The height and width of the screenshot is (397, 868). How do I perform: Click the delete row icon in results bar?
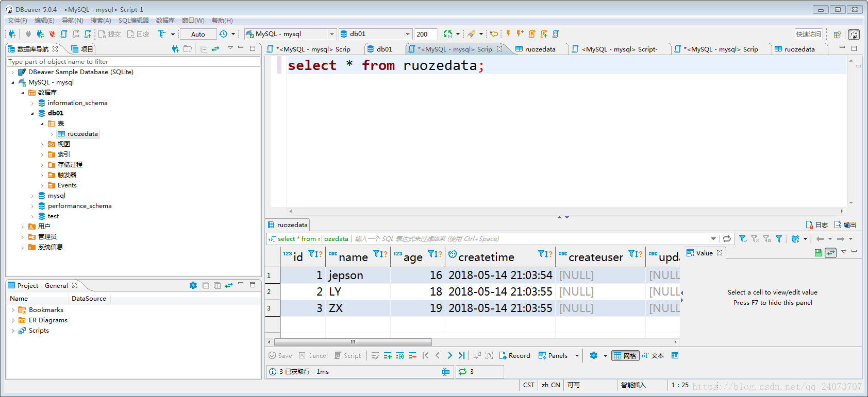[x=412, y=356]
